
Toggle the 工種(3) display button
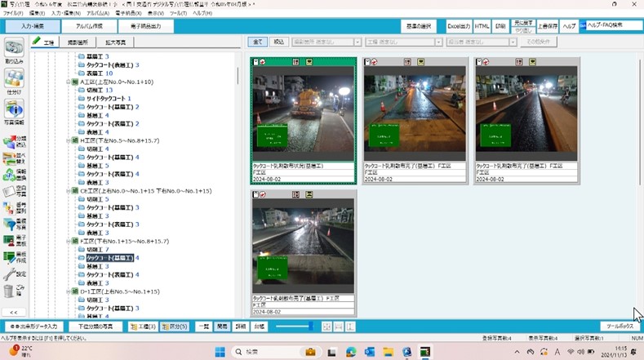143,326
